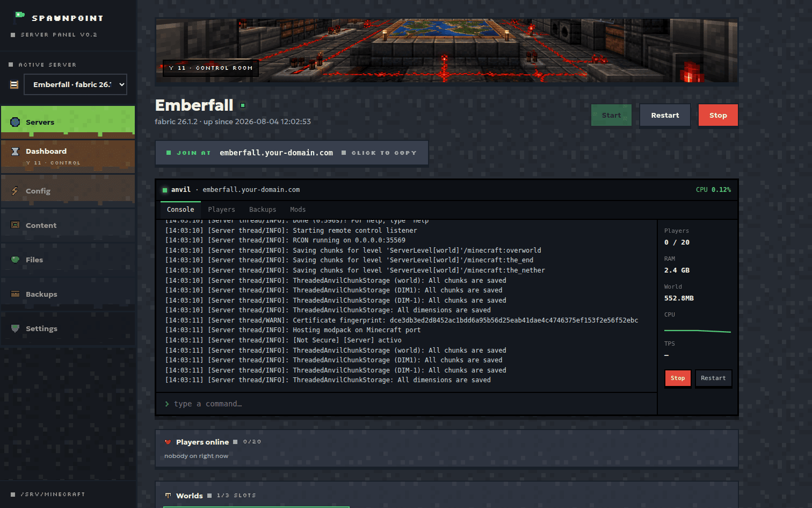Click the Content picture icon
This screenshot has height=508, width=812.
point(15,225)
